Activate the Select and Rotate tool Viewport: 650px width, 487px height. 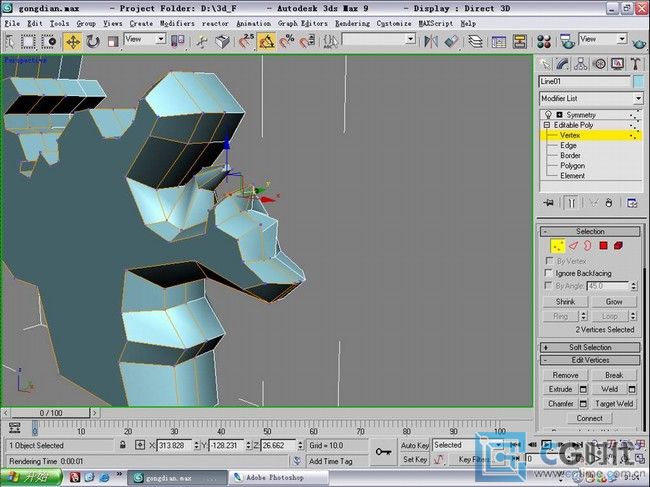[x=93, y=41]
